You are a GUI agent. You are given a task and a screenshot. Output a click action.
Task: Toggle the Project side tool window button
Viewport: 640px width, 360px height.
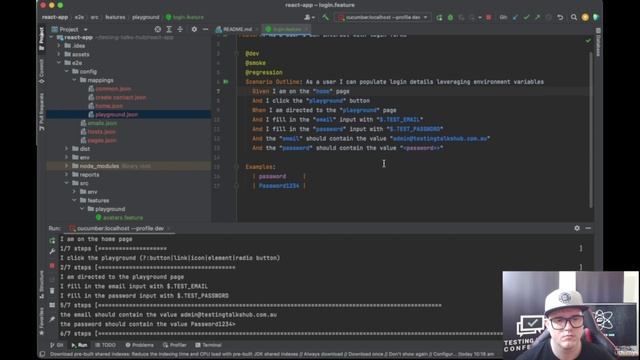coord(42,39)
